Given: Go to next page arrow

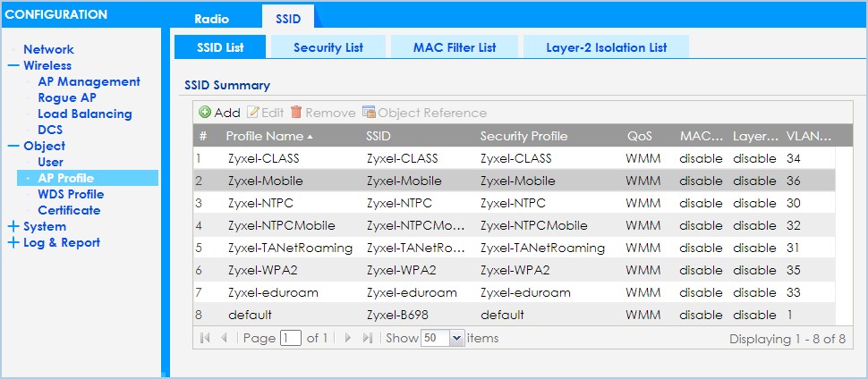Looking at the screenshot, I should [347, 338].
